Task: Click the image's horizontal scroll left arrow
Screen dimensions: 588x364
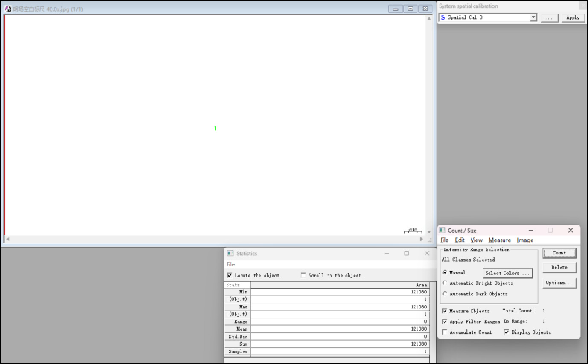Action: (8, 240)
